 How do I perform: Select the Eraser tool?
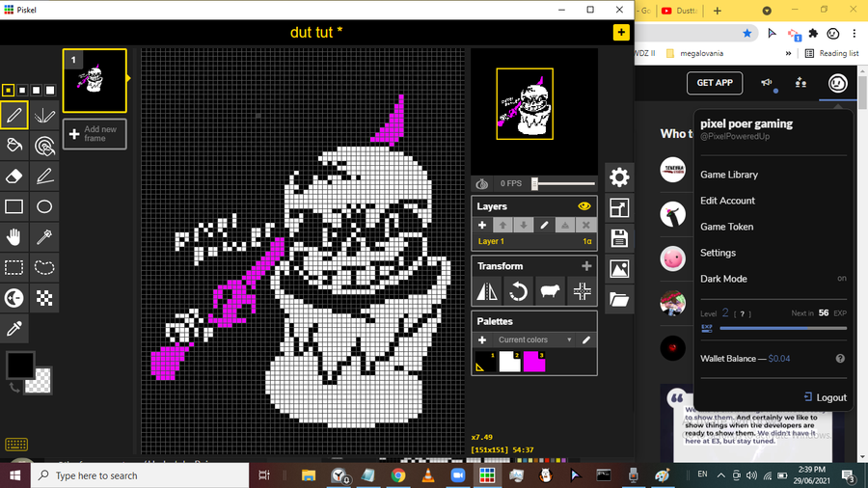click(x=14, y=176)
